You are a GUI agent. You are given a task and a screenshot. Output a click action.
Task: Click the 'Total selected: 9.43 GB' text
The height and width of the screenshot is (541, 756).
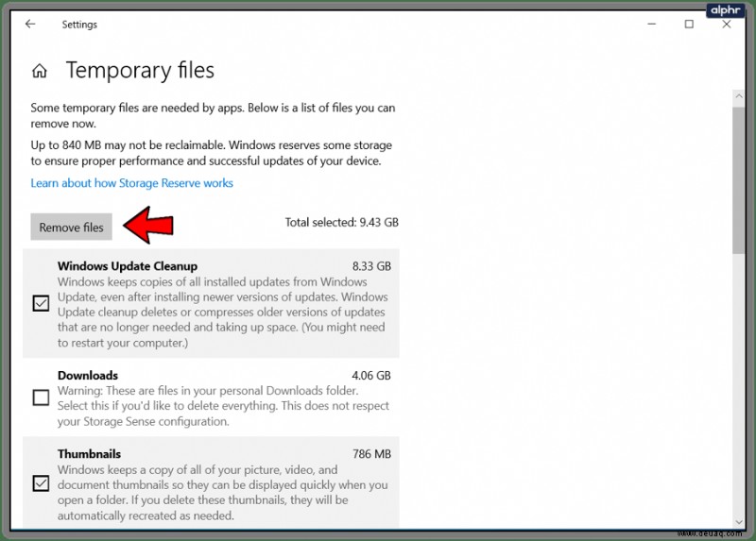coord(341,222)
